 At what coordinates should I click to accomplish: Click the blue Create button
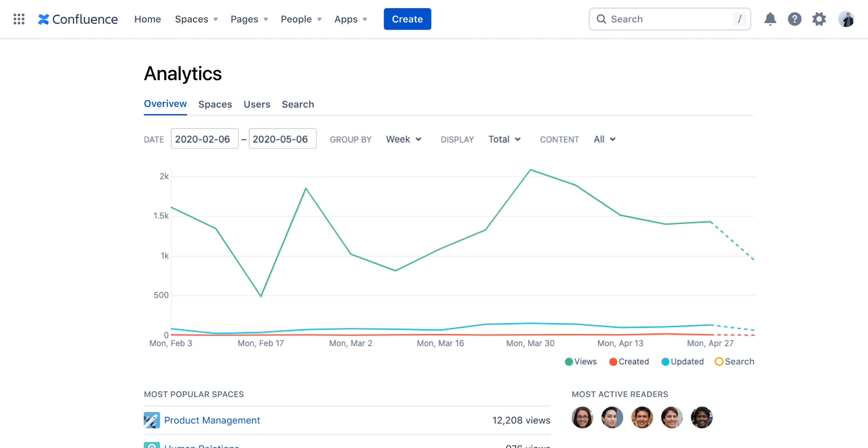coord(407,19)
